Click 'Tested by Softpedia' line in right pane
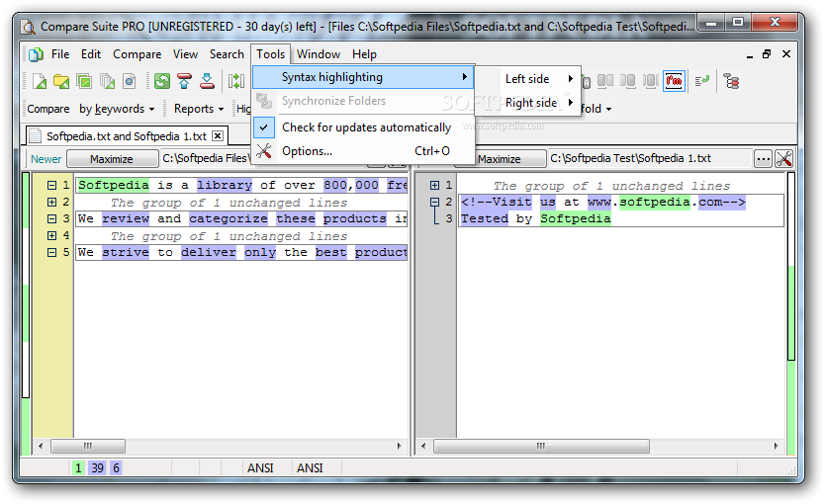Image resolution: width=825 pixels, height=504 pixels. point(535,218)
